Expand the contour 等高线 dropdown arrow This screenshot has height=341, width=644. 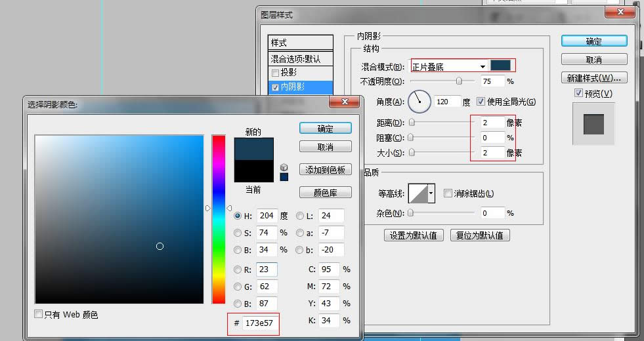pyautogui.click(x=431, y=193)
